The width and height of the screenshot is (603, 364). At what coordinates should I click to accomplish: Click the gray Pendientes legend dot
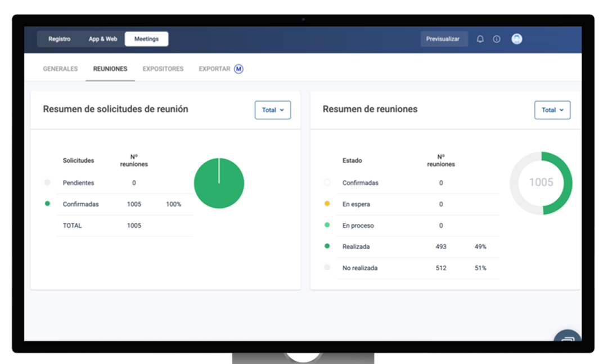tap(47, 182)
